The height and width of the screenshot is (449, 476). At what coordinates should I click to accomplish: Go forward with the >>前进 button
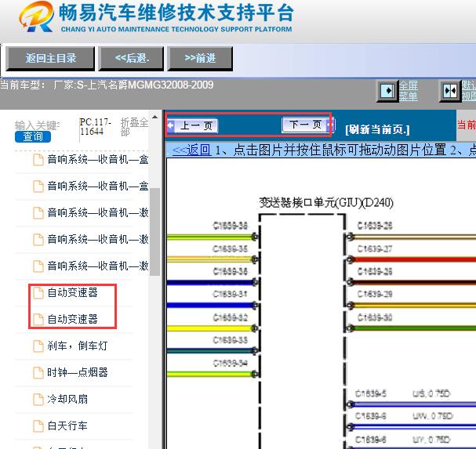[200, 58]
